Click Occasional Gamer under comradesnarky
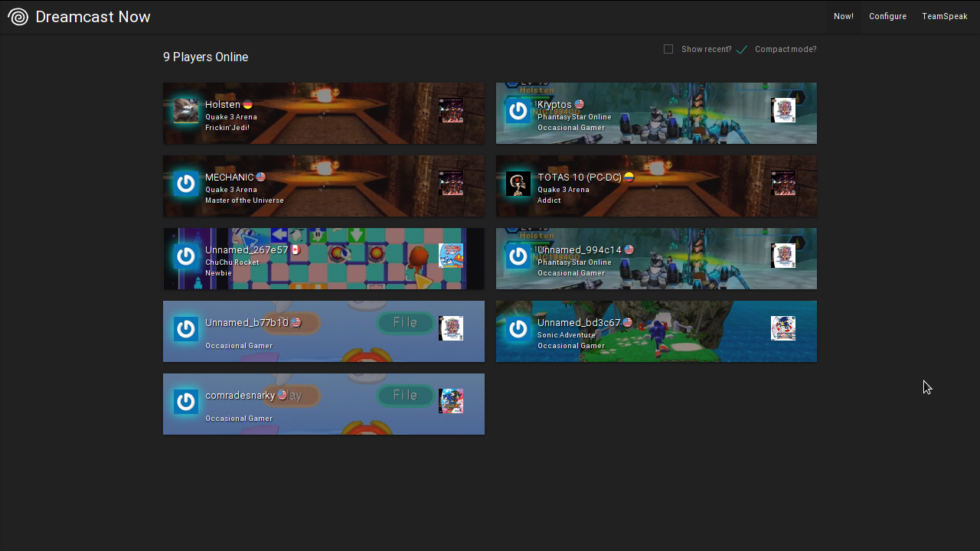This screenshot has width=980, height=551. 239,419
